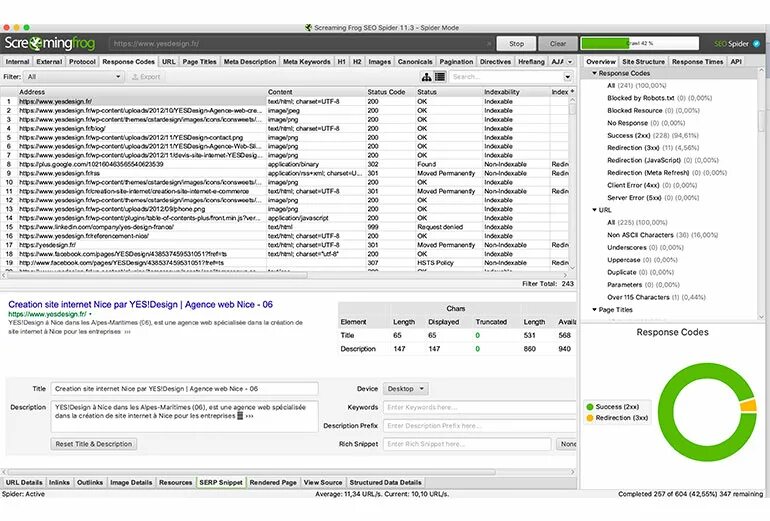The image size is (770, 521).
Task: Switch to list view icon
Action: (x=440, y=77)
